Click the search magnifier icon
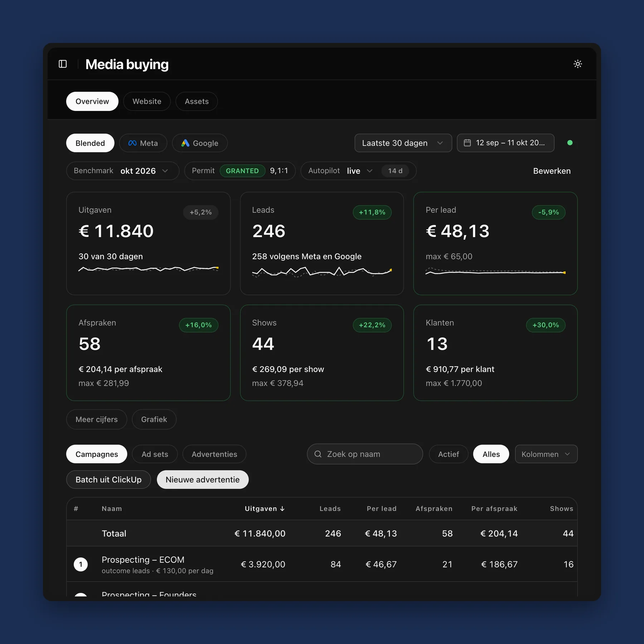Image resolution: width=644 pixels, height=644 pixels. (x=318, y=454)
